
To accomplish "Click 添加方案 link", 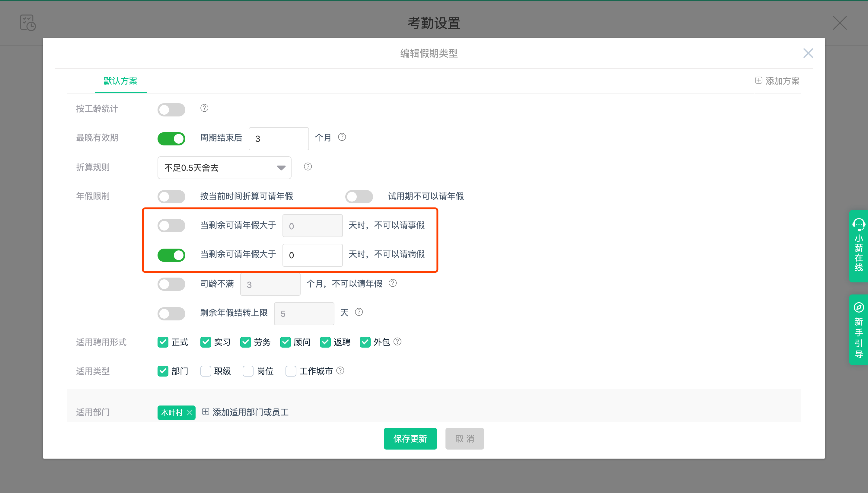I will (x=782, y=81).
